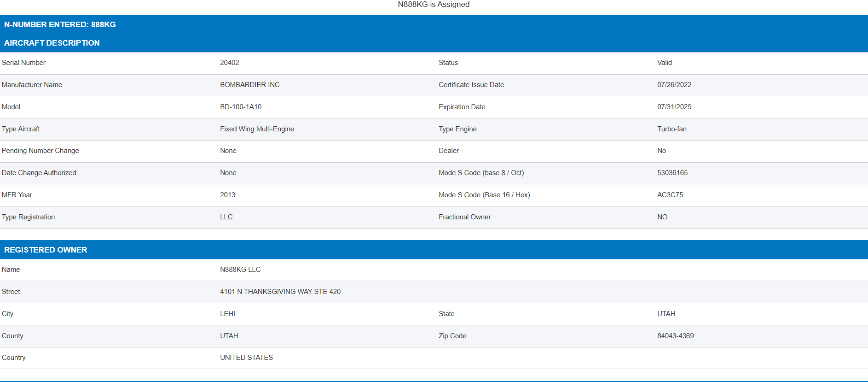Click the 'Type Engine' label
The height and width of the screenshot is (382, 868).
[457, 129]
